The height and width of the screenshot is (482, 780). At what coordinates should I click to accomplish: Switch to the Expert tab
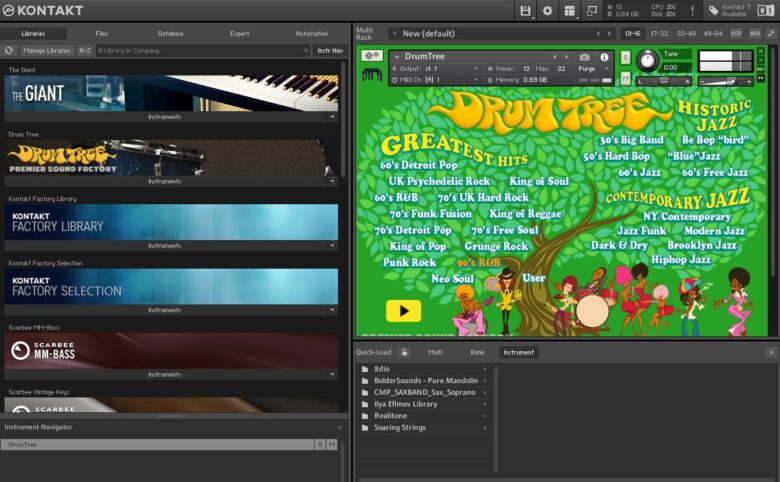(x=239, y=34)
